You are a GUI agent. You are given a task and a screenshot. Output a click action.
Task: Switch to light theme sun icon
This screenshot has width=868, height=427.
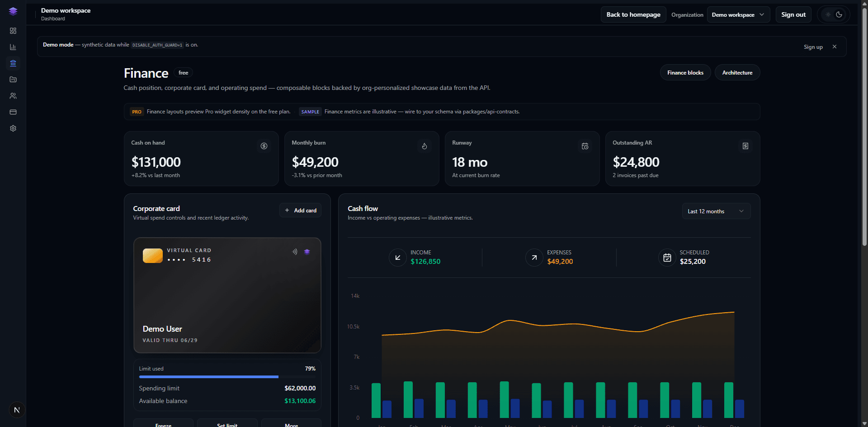[x=828, y=14]
